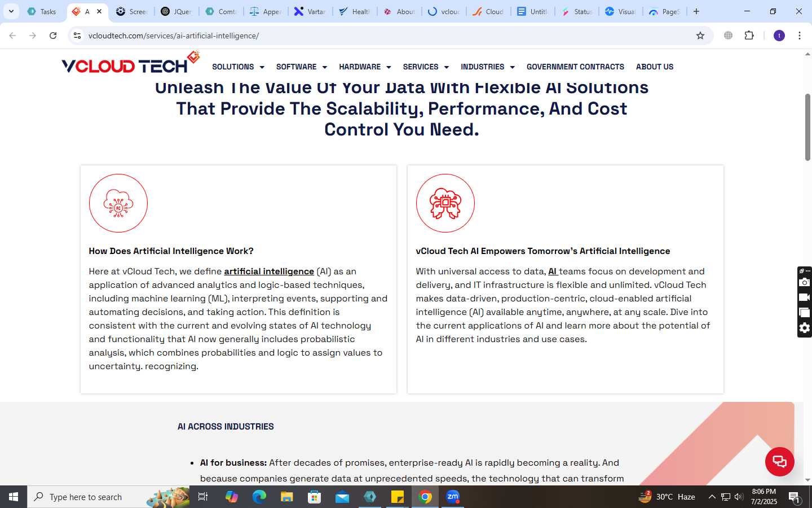Image resolution: width=812 pixels, height=508 pixels.
Task: Open the Chrome profile avatar
Action: click(779, 36)
